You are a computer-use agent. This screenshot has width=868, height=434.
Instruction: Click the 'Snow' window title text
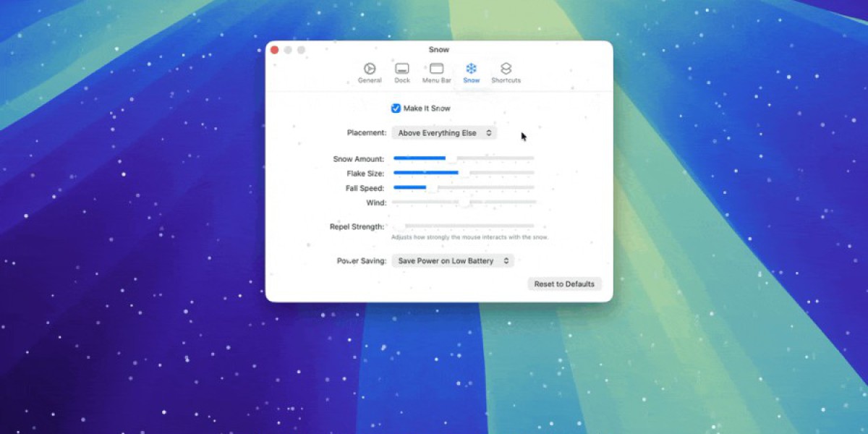(438, 50)
